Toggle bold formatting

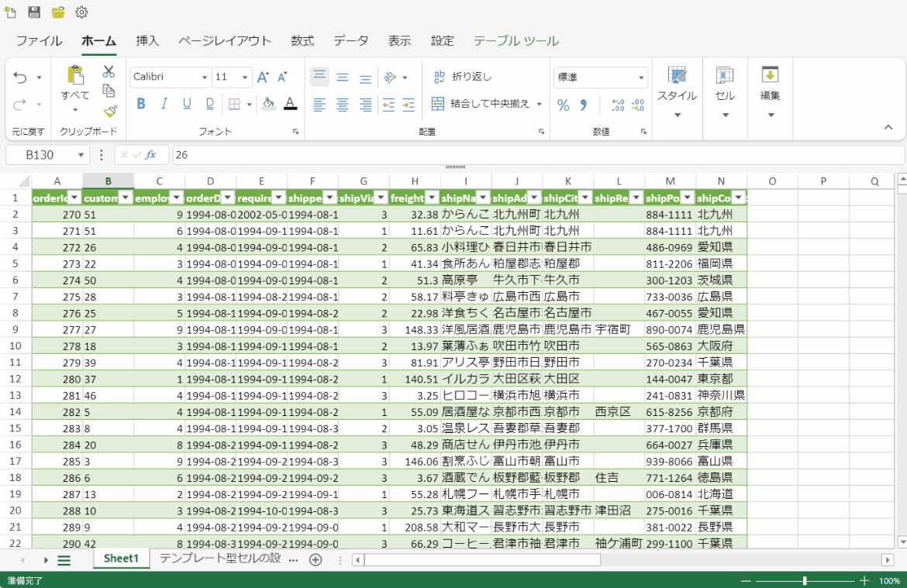[x=140, y=104]
